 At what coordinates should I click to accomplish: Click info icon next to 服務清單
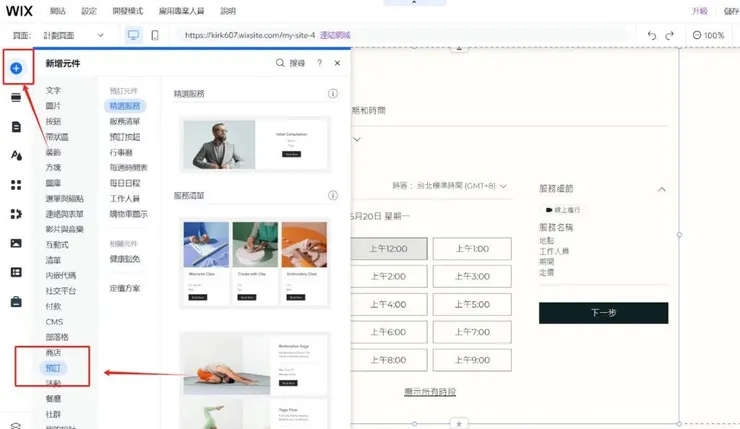(333, 195)
